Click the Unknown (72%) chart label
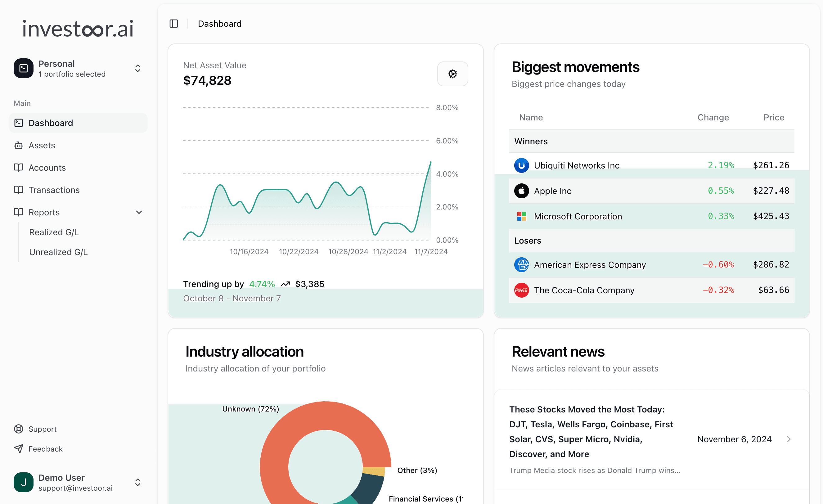 click(250, 409)
